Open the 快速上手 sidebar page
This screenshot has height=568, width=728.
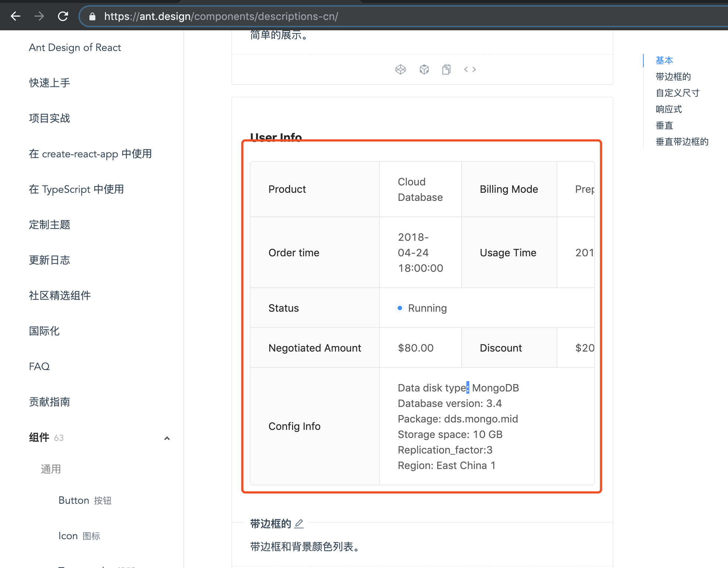click(x=49, y=83)
